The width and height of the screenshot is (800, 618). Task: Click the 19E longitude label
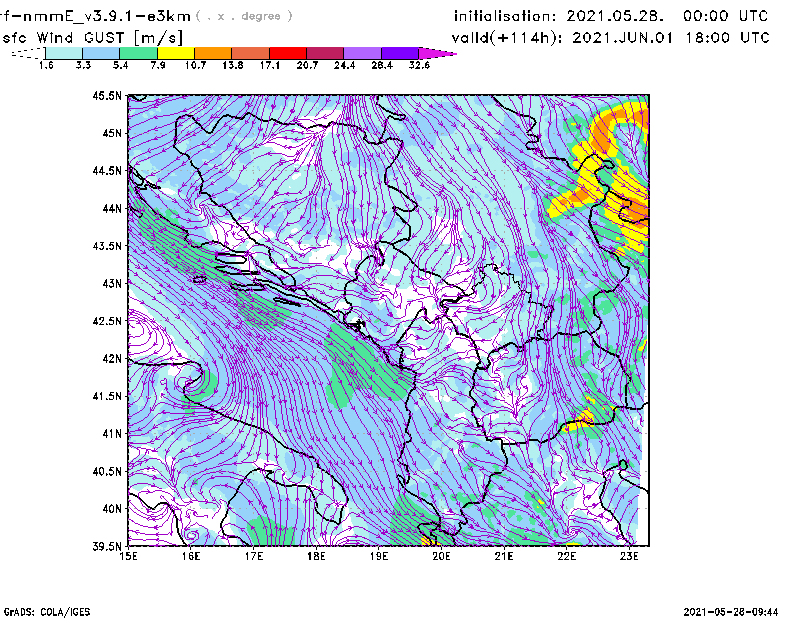[379, 556]
